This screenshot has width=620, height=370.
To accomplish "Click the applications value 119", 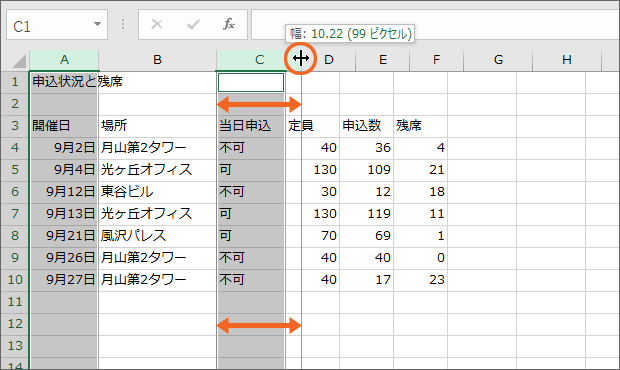I will pos(366,214).
